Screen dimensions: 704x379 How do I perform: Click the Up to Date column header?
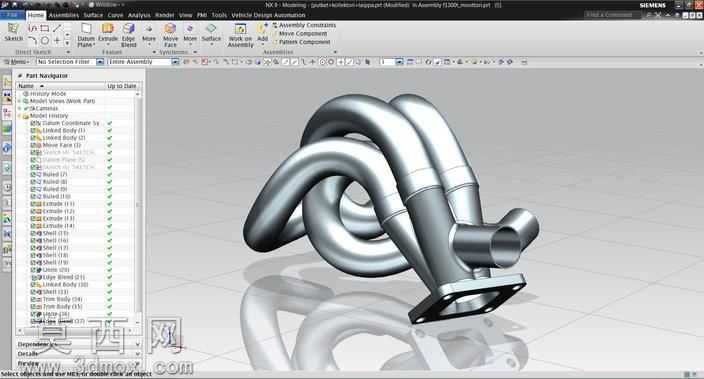click(x=122, y=86)
